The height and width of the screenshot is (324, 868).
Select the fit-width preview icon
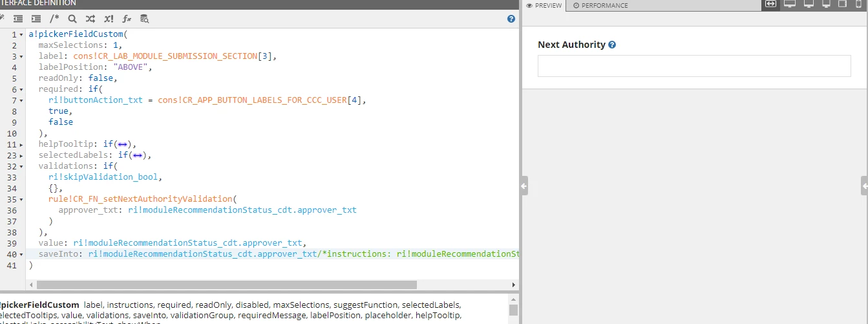(x=770, y=5)
